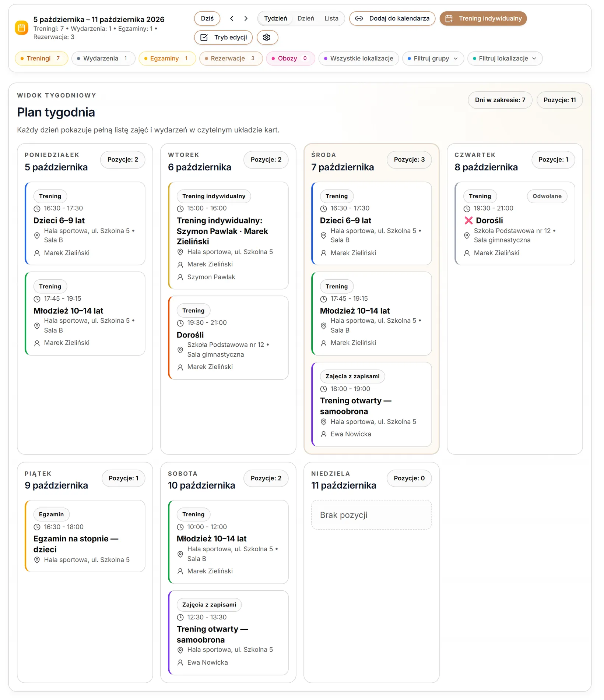Click clock icon on Monday 16:30 training
The height and width of the screenshot is (700, 604).
pyautogui.click(x=37, y=209)
